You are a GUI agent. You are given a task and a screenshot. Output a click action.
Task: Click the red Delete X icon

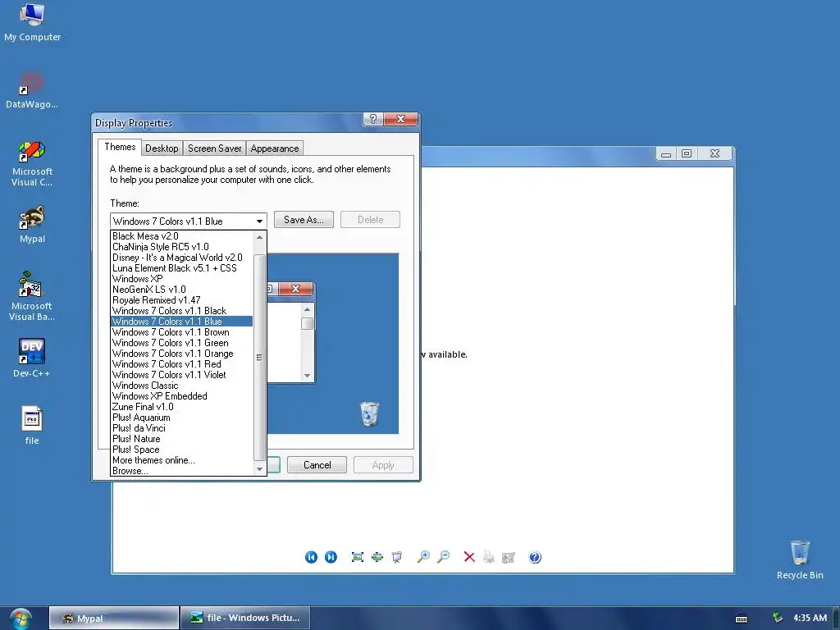469,557
